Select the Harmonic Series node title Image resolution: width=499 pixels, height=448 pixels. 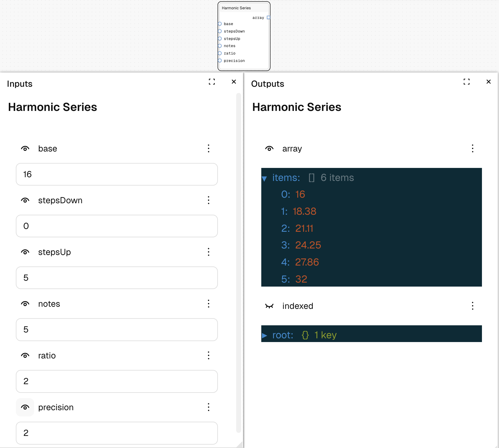click(236, 8)
